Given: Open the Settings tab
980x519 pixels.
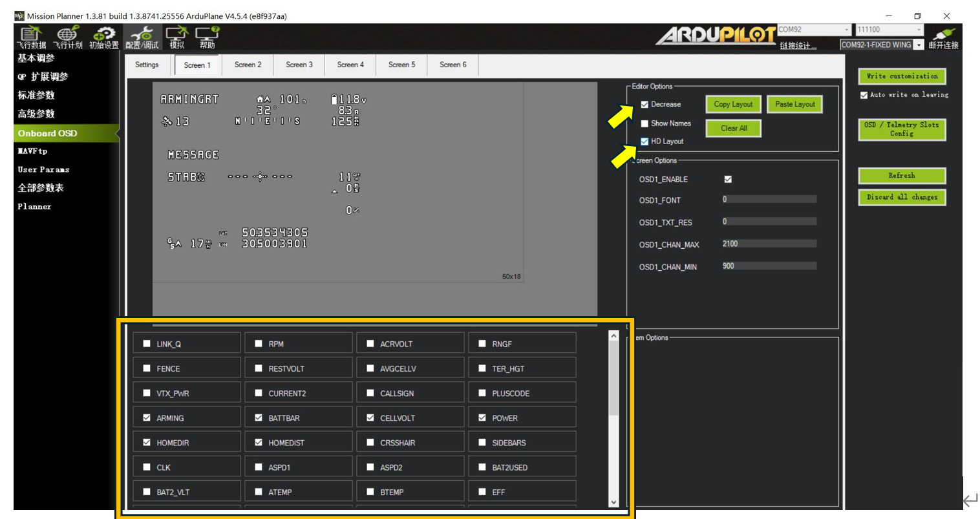Looking at the screenshot, I should coord(147,65).
